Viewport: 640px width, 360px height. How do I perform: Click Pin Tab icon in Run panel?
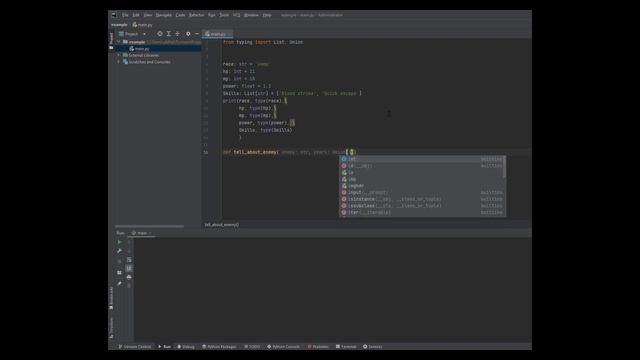click(120, 283)
